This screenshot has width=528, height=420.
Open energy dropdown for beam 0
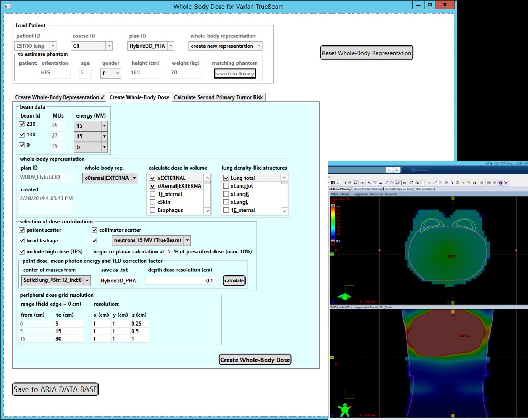coord(104,147)
